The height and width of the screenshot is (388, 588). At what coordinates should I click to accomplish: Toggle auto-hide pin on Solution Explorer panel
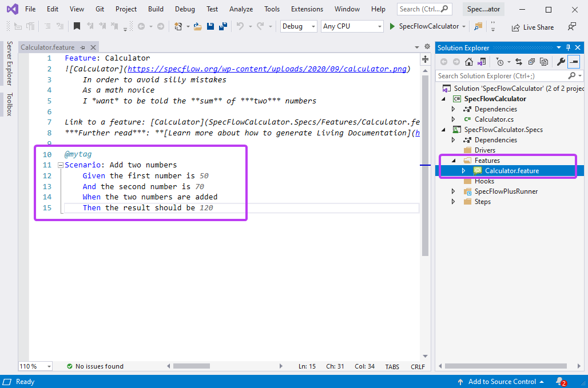(x=568, y=47)
